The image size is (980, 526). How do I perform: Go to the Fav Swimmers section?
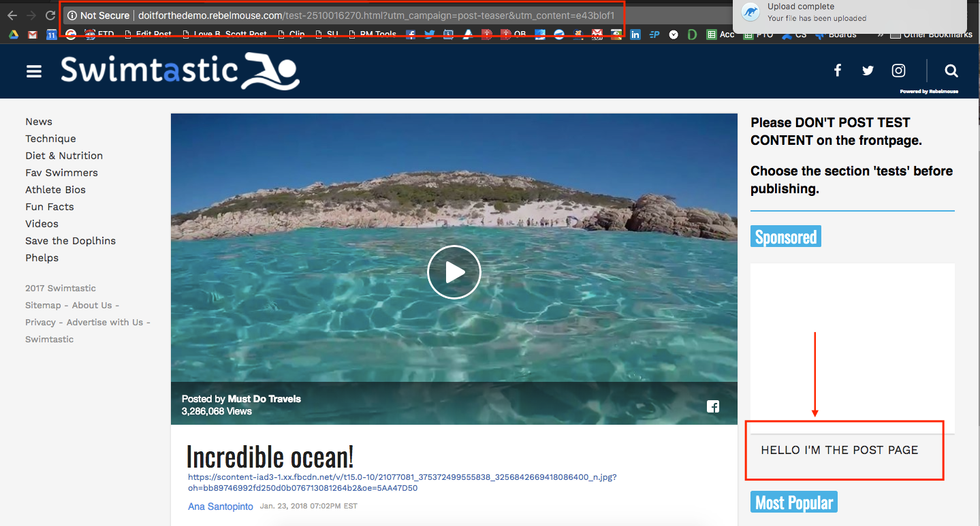[x=62, y=173]
